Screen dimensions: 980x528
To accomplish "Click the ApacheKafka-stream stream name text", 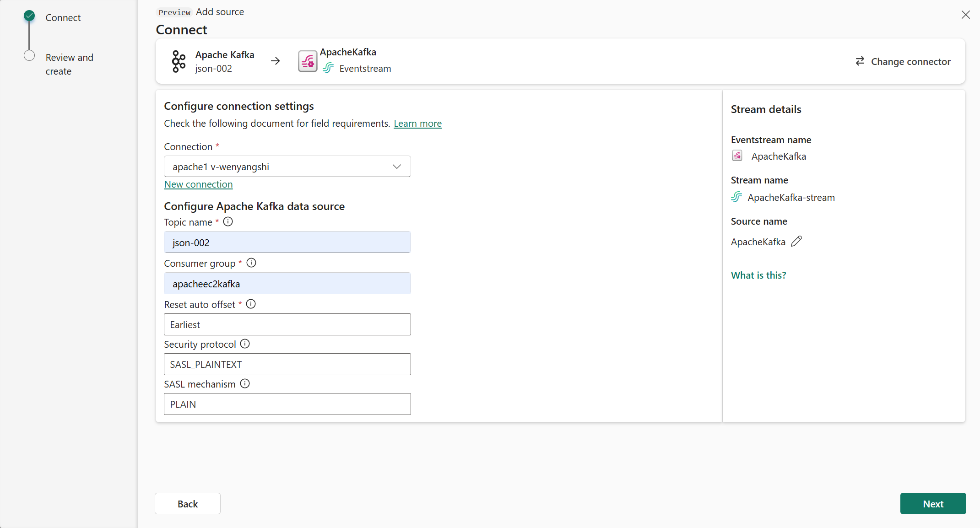I will pos(791,198).
